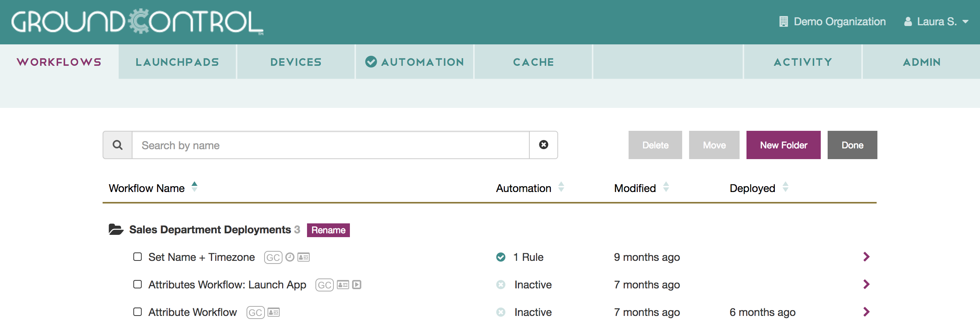
Task: Click the Move button
Action: point(714,145)
